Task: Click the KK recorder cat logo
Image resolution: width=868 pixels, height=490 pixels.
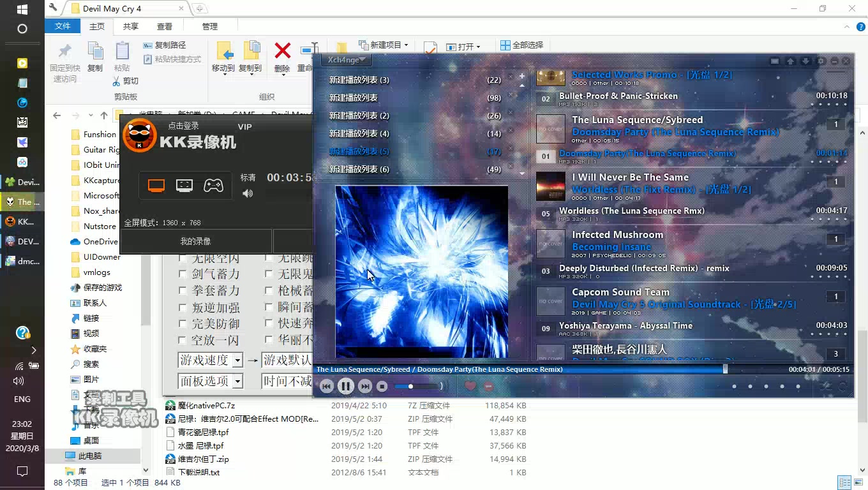Action: (138, 135)
